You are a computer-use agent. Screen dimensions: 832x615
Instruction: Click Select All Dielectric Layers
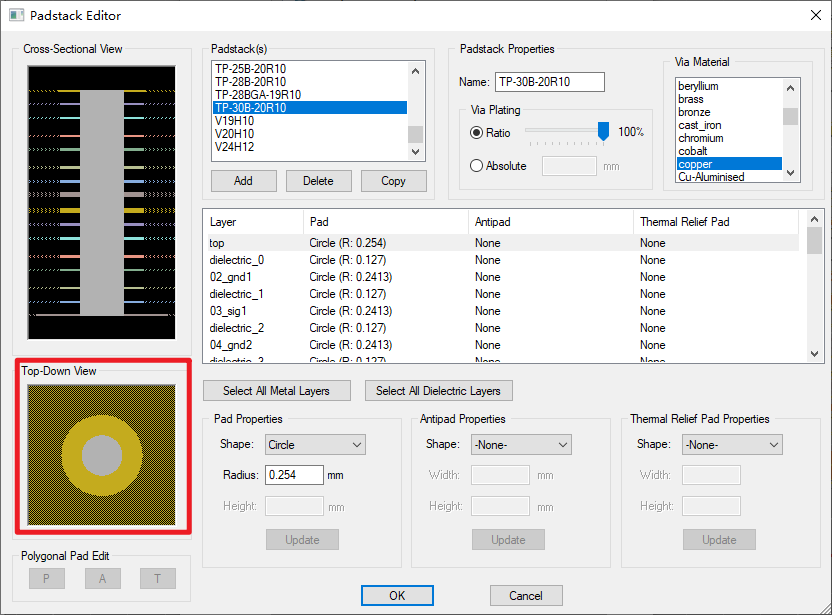click(x=438, y=391)
